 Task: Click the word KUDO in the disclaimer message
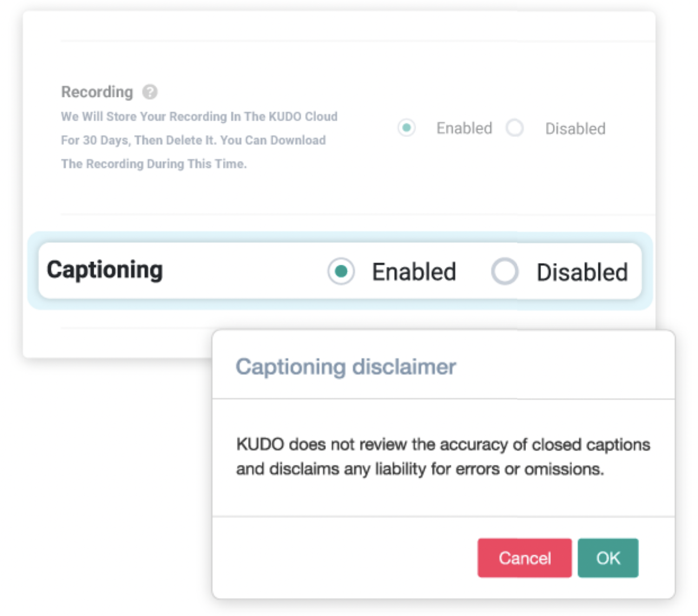pyautogui.click(x=260, y=444)
